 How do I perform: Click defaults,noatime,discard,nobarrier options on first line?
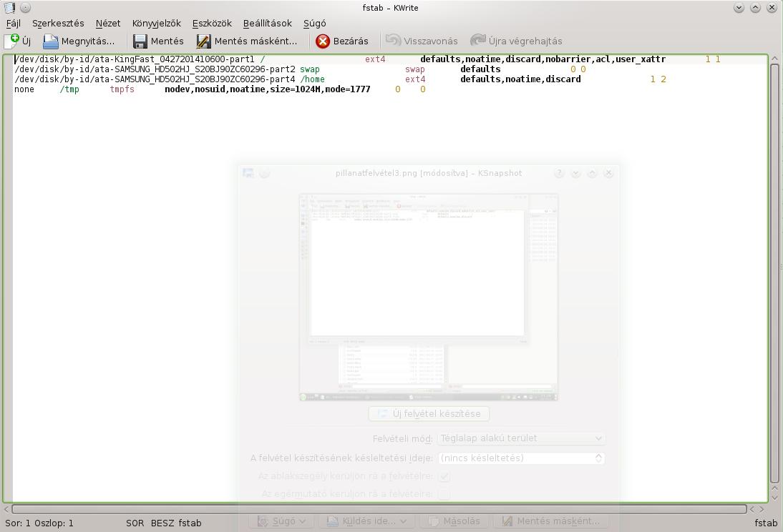pos(543,59)
